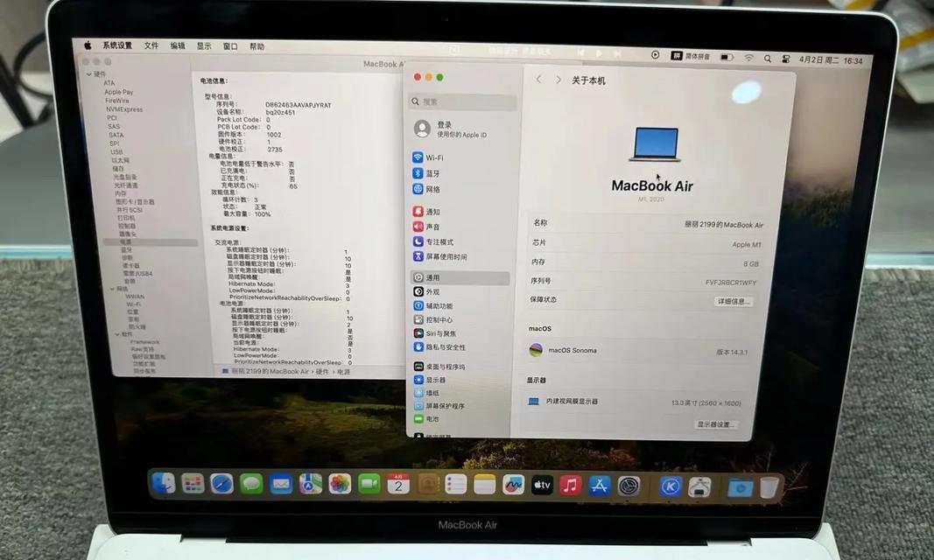Click the 显示器设置… button
The width and height of the screenshot is (934, 560).
click(x=716, y=424)
